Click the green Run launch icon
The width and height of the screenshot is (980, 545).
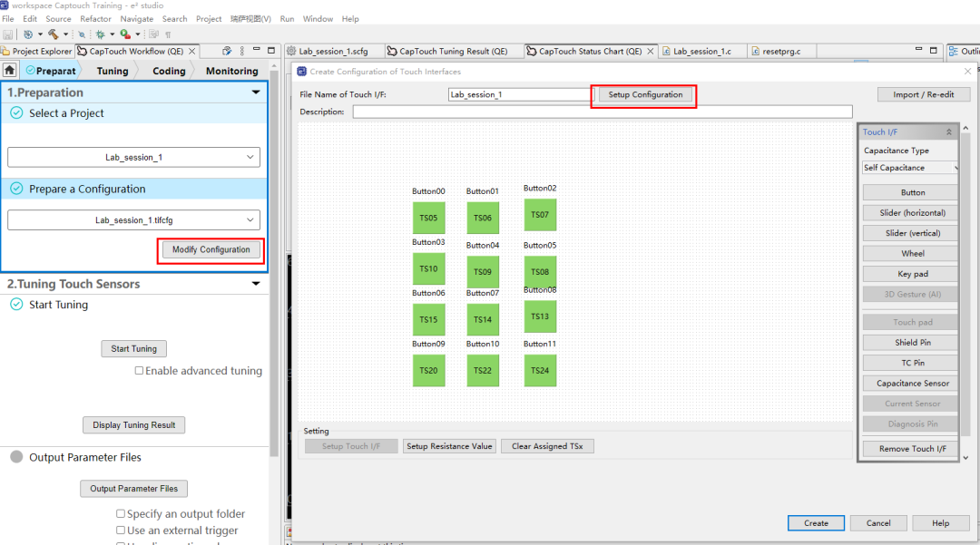125,34
